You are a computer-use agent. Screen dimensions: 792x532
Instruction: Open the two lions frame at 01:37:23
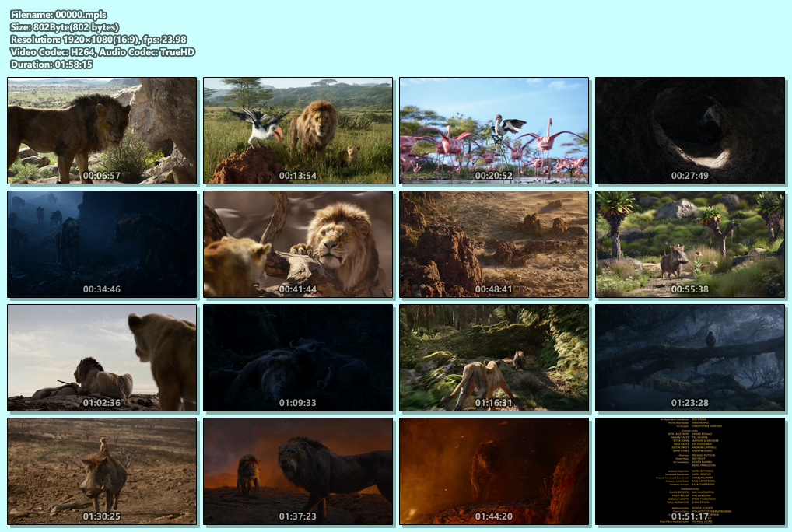coord(298,471)
